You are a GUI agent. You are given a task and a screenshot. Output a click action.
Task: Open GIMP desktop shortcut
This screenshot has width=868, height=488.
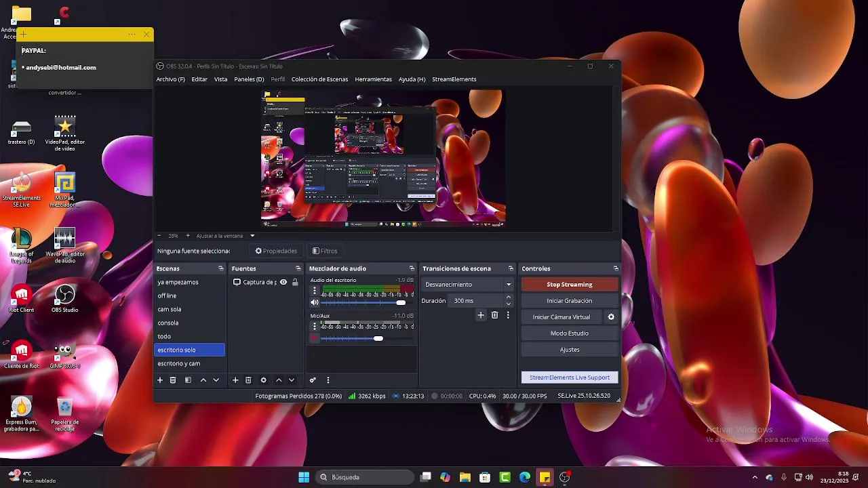64,356
